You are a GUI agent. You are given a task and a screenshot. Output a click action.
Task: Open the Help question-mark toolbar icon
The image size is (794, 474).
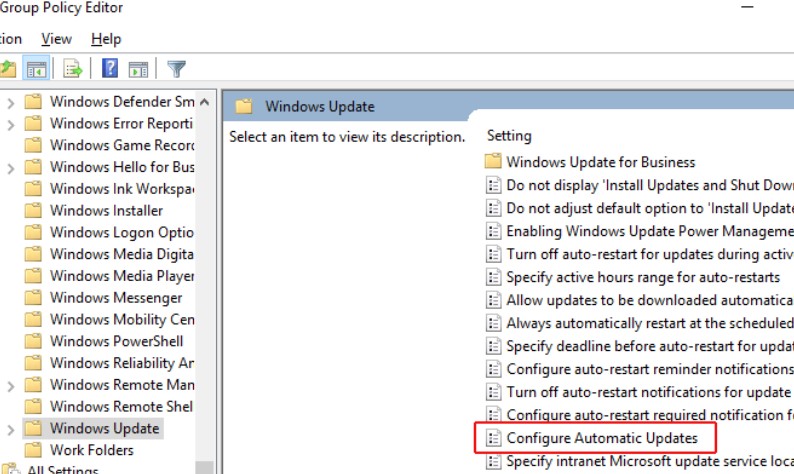pos(110,68)
